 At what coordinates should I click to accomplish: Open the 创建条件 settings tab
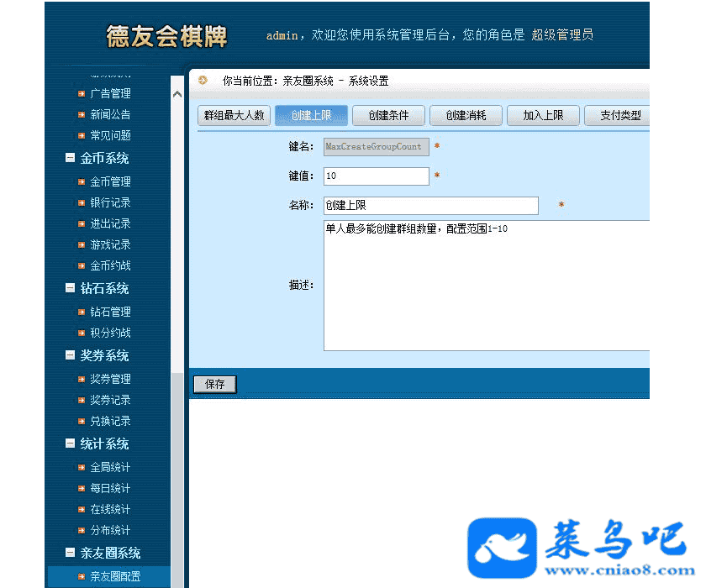[x=388, y=115]
